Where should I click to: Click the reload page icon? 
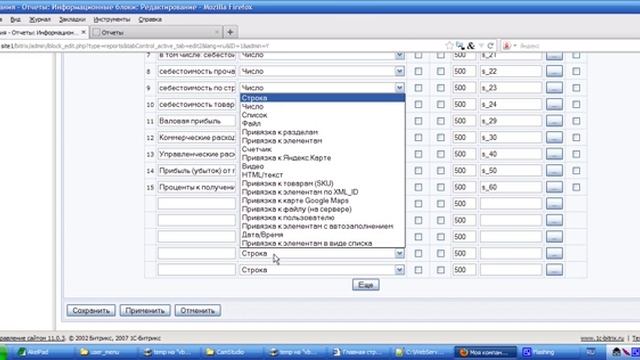point(491,46)
